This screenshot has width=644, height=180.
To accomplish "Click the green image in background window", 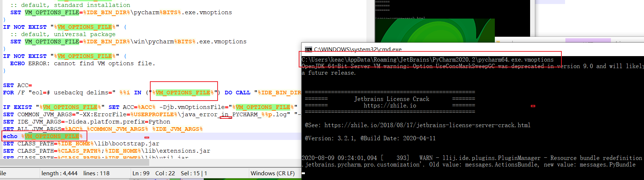I will click(435, 30).
